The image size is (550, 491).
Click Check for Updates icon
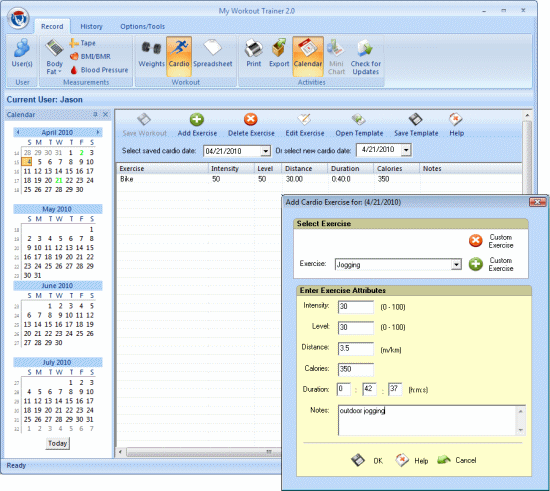[x=365, y=57]
